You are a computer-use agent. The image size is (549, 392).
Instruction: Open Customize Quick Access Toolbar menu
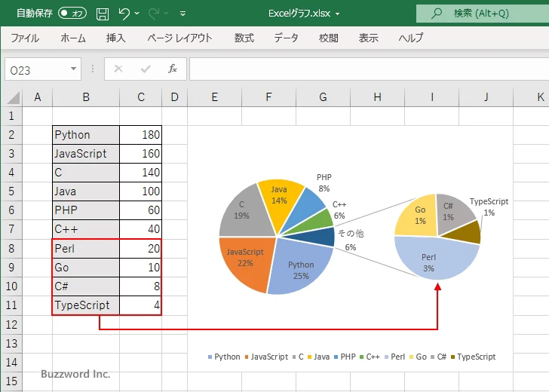tap(182, 14)
